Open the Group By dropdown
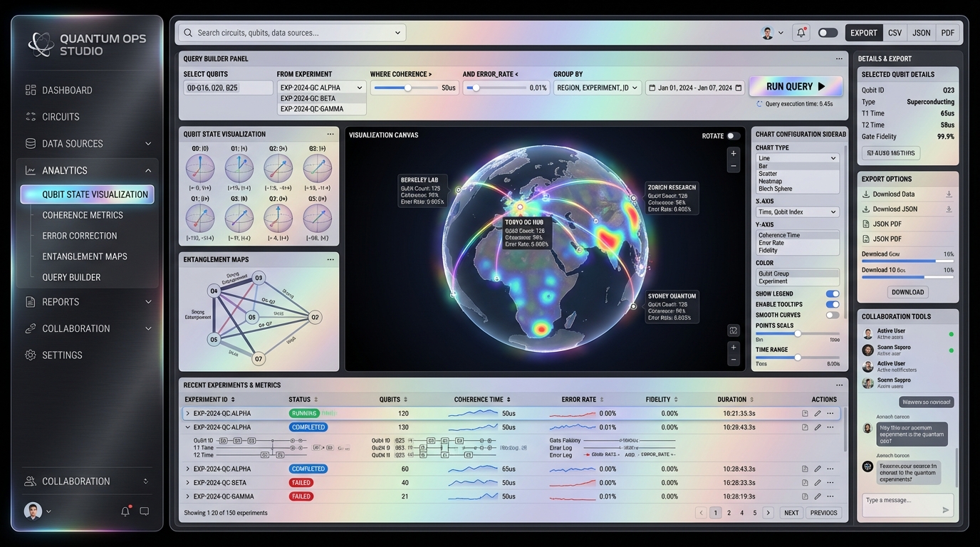 [597, 88]
